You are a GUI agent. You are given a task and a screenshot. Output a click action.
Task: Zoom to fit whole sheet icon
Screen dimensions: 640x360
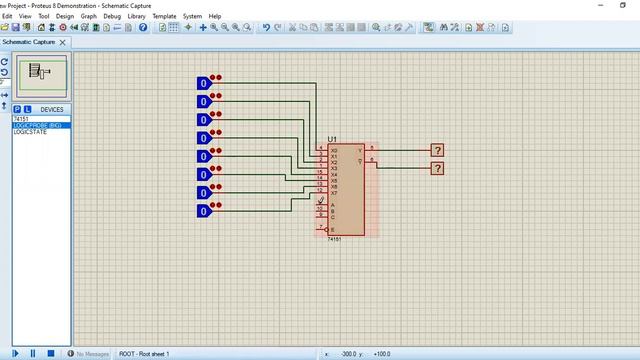(236, 27)
